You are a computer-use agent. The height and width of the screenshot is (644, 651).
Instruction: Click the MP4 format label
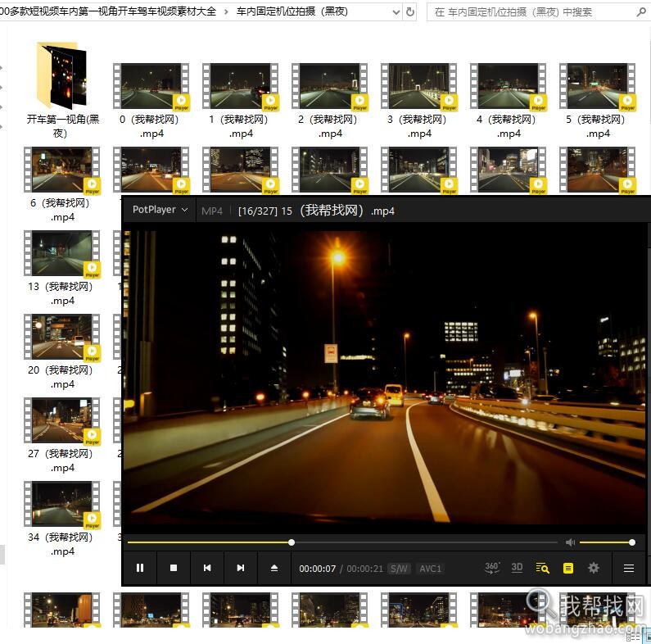coord(212,211)
